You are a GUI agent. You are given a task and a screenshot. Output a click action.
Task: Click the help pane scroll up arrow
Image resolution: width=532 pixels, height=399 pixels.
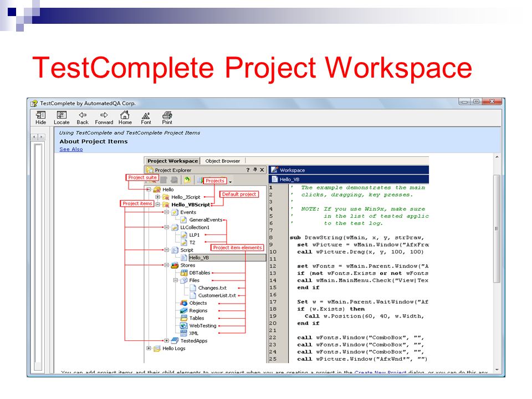tap(497, 157)
